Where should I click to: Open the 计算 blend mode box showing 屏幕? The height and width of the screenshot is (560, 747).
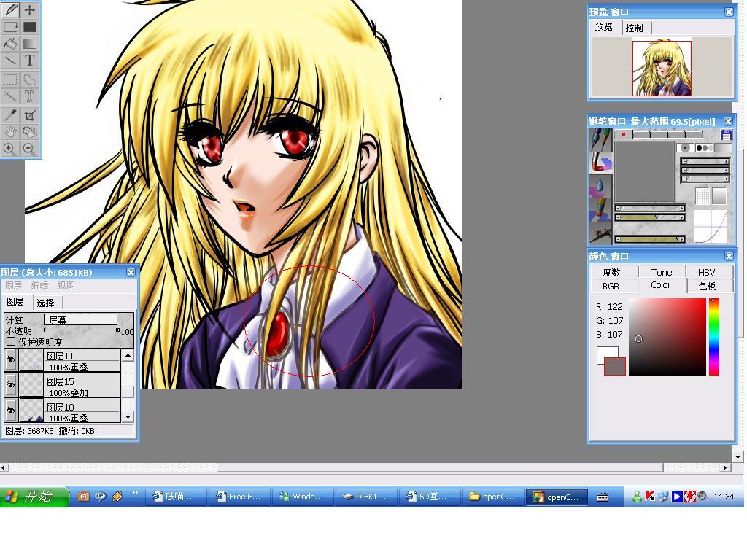point(81,319)
